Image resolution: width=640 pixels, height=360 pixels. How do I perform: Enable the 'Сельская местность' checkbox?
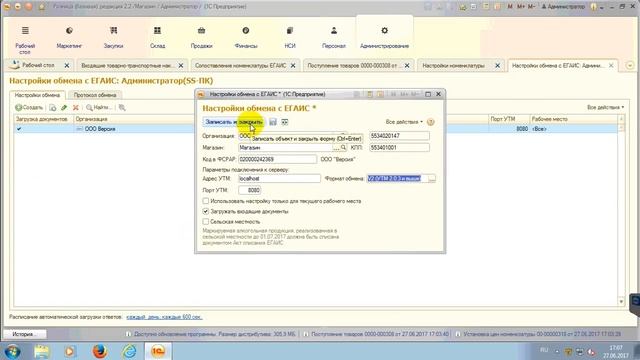pos(206,222)
